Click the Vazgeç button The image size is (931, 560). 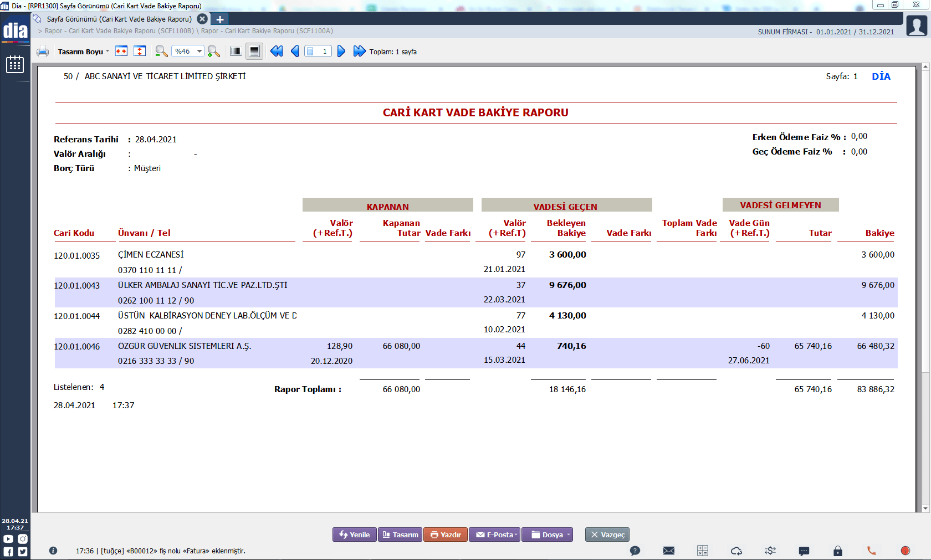click(607, 535)
